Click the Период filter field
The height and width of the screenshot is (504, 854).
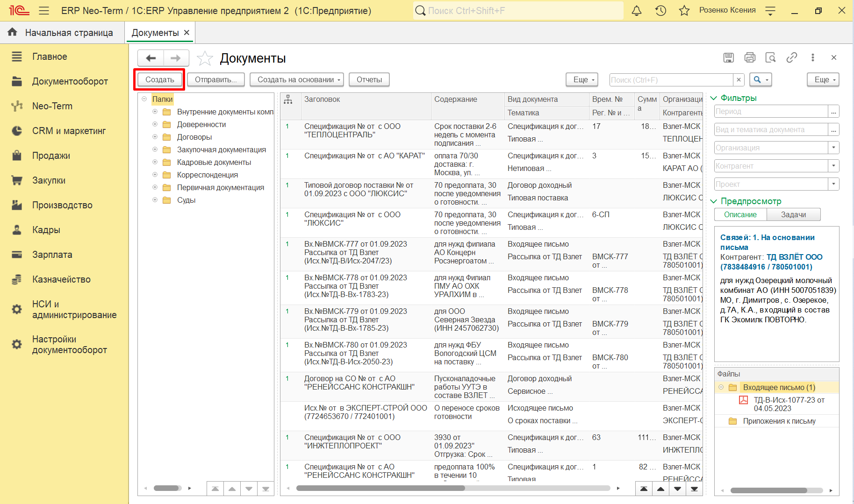coord(771,111)
